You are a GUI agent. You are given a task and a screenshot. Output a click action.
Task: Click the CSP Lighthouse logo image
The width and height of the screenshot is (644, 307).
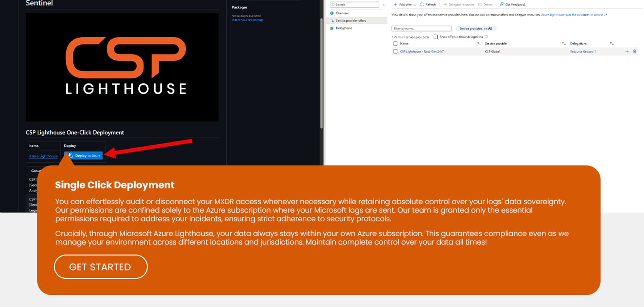point(122,67)
